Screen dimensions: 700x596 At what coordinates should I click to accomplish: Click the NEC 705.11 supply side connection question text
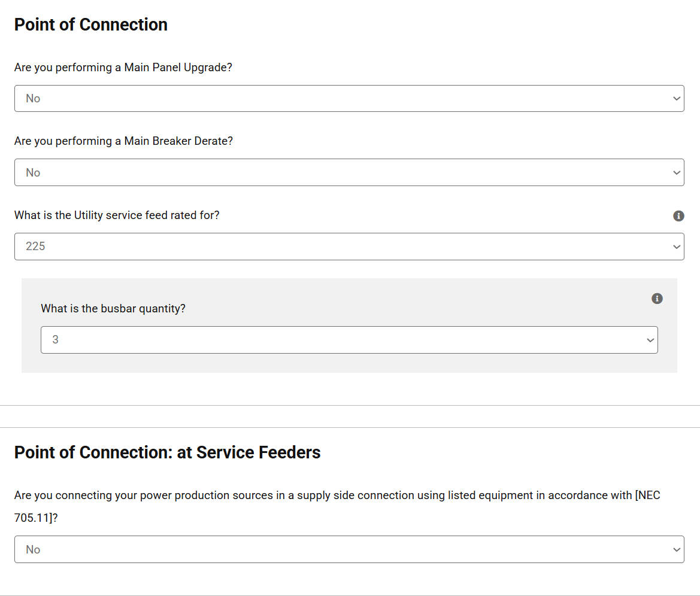tap(337, 506)
